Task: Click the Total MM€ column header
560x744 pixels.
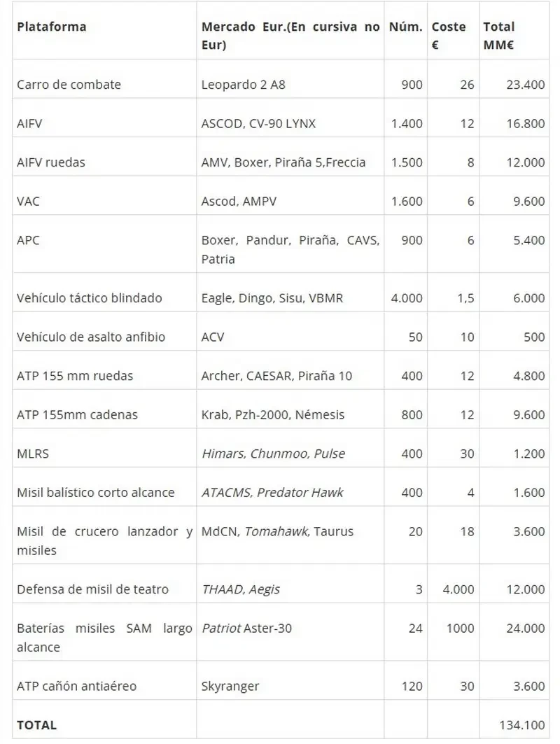Action: [499, 36]
